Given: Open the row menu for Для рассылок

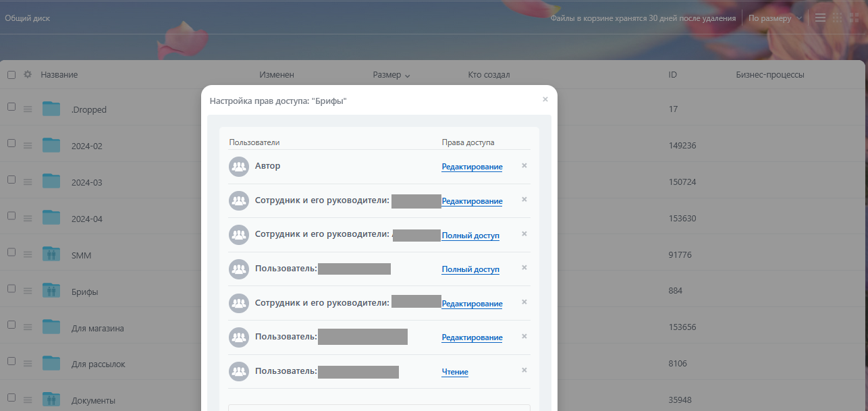Looking at the screenshot, I should tap(28, 363).
